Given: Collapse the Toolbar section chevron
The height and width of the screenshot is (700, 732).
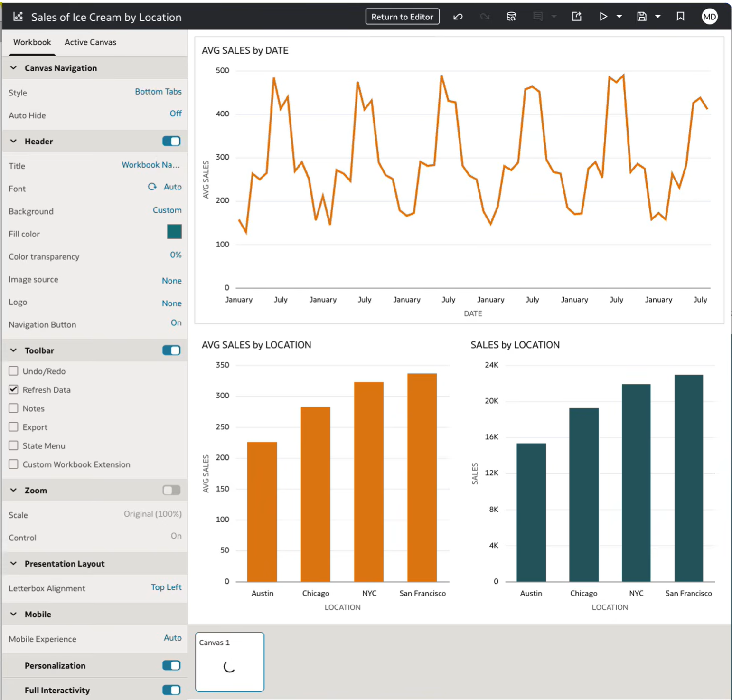Looking at the screenshot, I should [x=14, y=350].
